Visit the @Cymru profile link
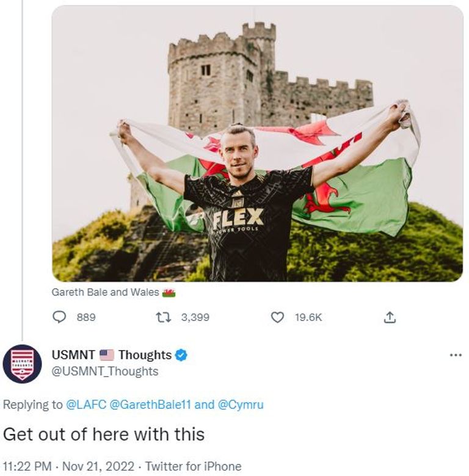This screenshot has height=476, width=469. click(x=241, y=405)
